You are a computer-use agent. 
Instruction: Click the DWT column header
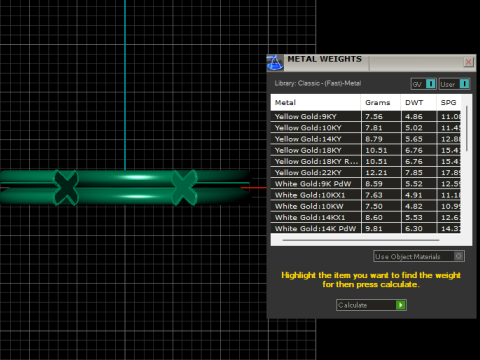tap(419, 103)
